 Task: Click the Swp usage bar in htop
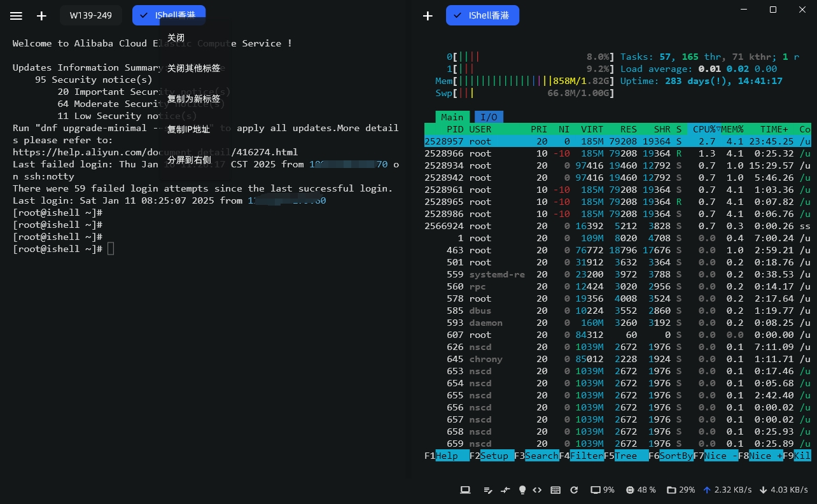(x=524, y=93)
